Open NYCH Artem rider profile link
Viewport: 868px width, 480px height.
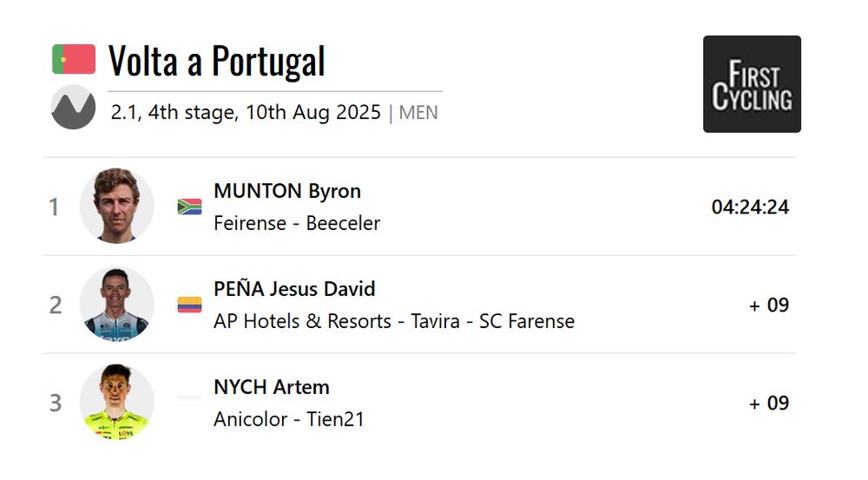[x=272, y=387]
